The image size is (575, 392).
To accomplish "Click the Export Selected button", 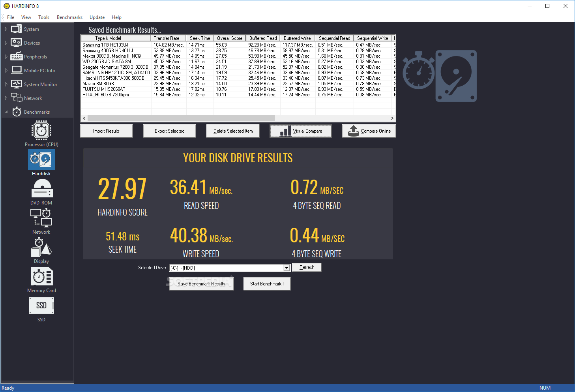I will coord(169,131).
